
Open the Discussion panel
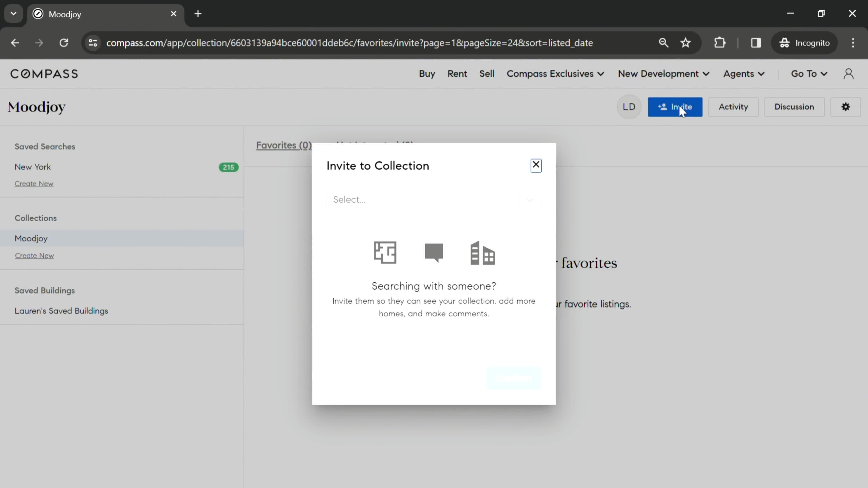click(x=794, y=107)
